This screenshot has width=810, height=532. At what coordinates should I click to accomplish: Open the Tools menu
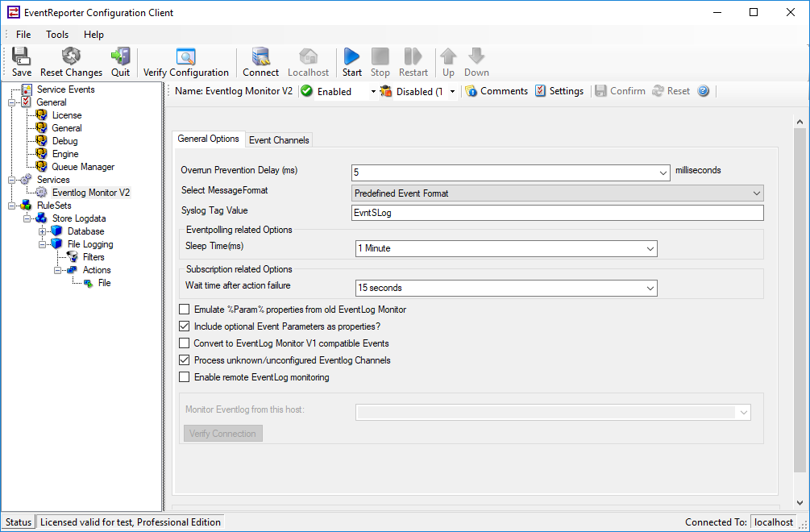pos(57,35)
